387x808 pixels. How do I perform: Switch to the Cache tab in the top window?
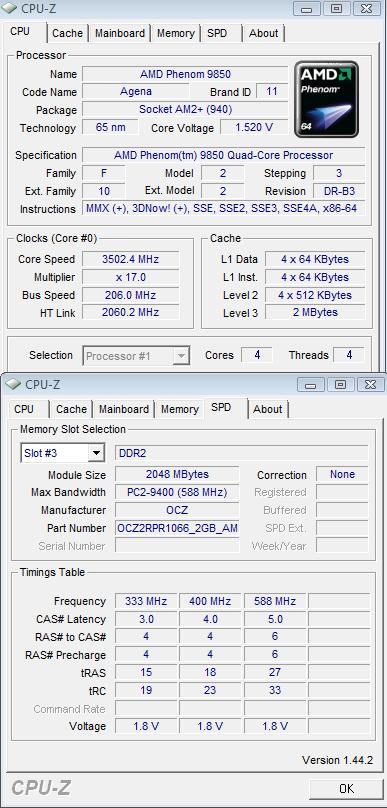67,33
